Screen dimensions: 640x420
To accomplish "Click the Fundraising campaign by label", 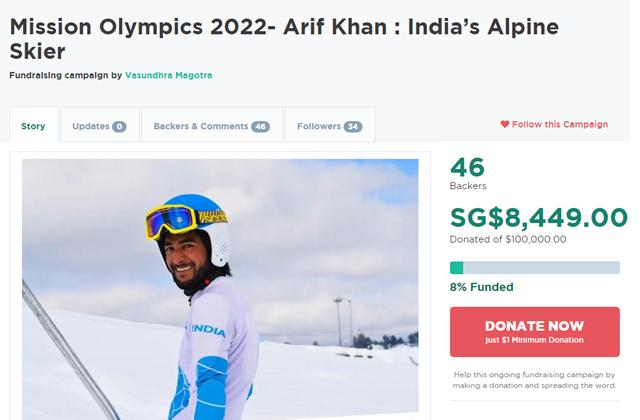I will pyautogui.click(x=66, y=76).
